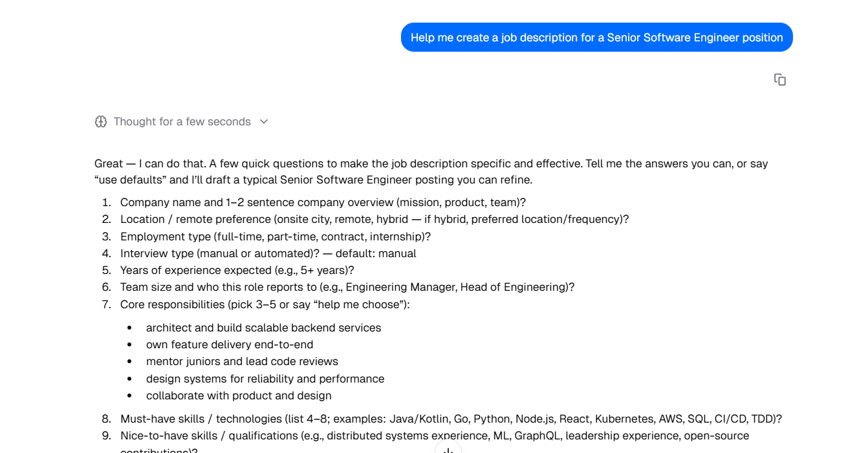Click question 8 about must-have skills
The width and height of the screenshot is (868, 453).
(451, 419)
